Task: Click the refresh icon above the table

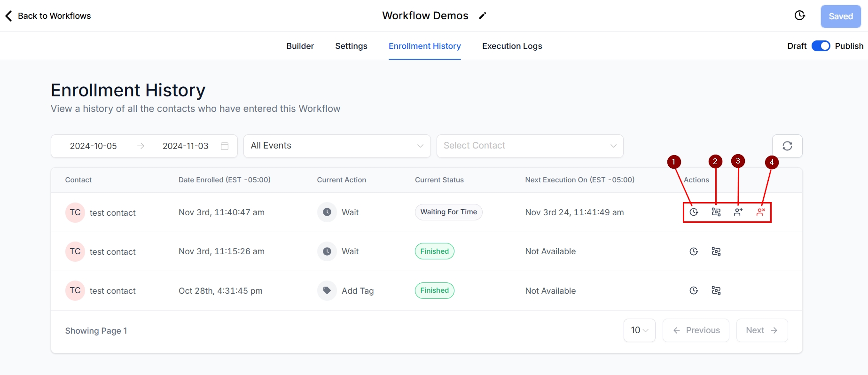Action: coord(787,146)
